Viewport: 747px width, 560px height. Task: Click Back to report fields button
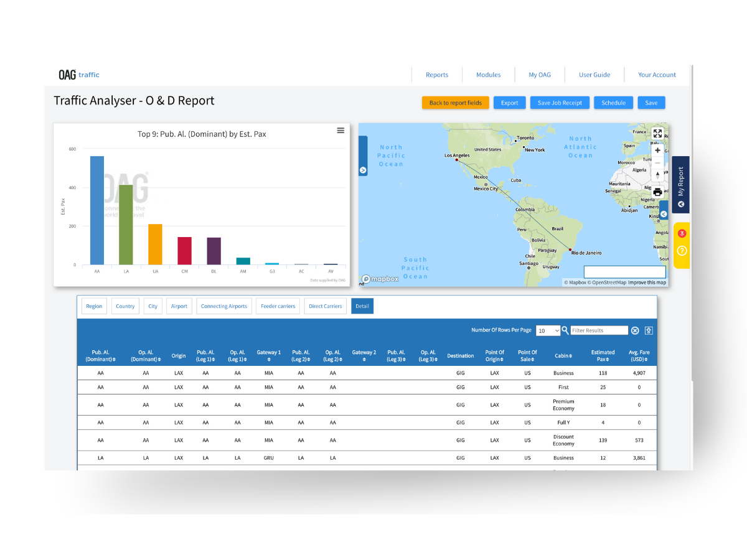pyautogui.click(x=455, y=103)
